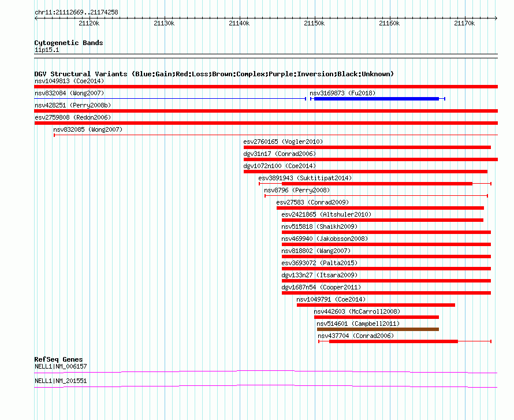514x420 pixels.
Task: Click the nsv469940 (Jakobsson2008) variant label
Action: coord(325,239)
